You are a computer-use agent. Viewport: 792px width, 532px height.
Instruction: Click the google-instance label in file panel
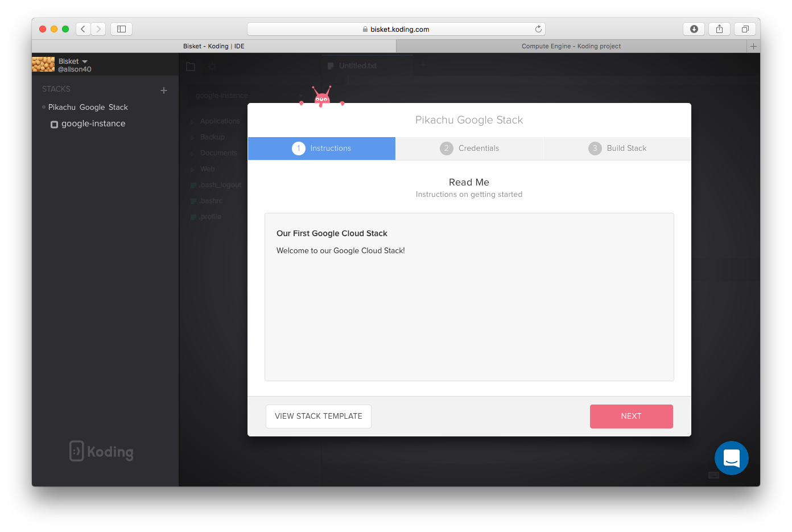[222, 96]
